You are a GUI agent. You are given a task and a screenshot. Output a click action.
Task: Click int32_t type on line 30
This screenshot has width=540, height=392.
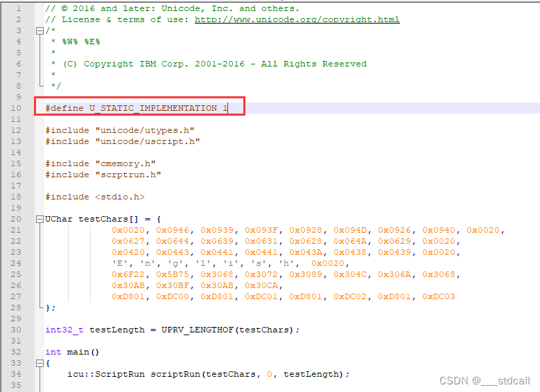coord(64,330)
